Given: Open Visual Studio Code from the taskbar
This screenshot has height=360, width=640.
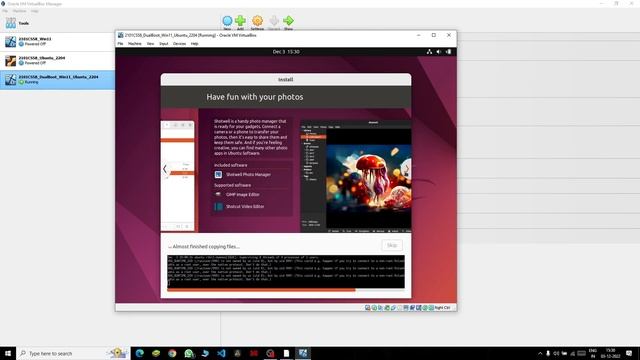Looking at the screenshot, I should coord(221,353).
